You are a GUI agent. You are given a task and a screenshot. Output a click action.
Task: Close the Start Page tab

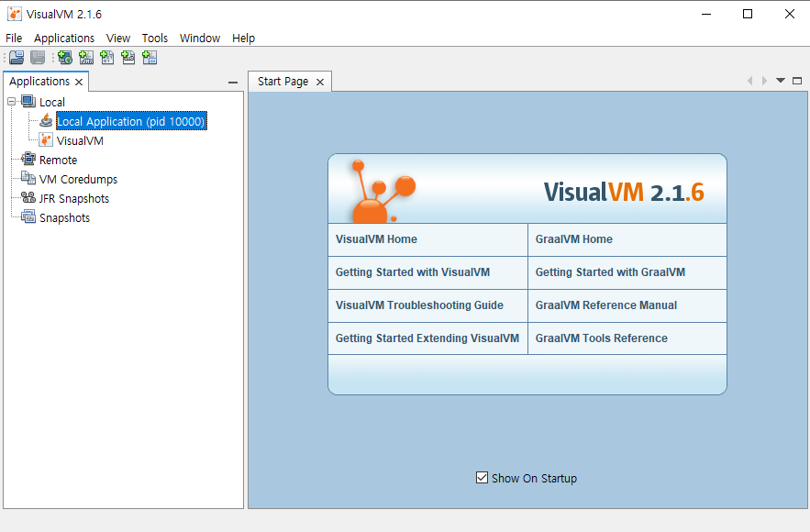320,83
